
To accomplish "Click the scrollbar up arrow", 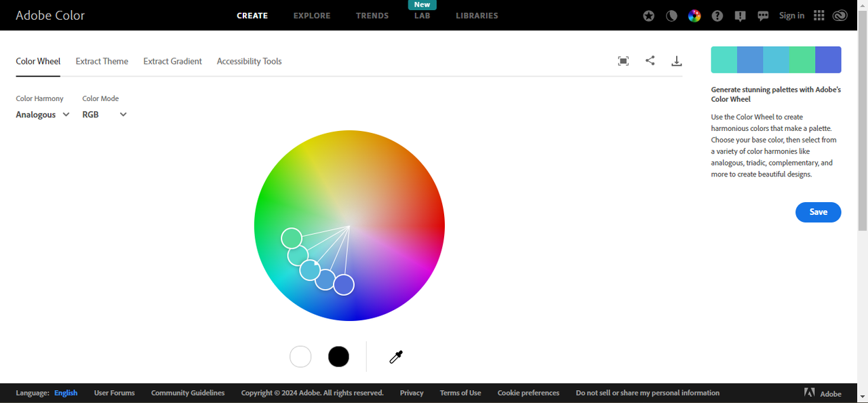I will click(863, 5).
